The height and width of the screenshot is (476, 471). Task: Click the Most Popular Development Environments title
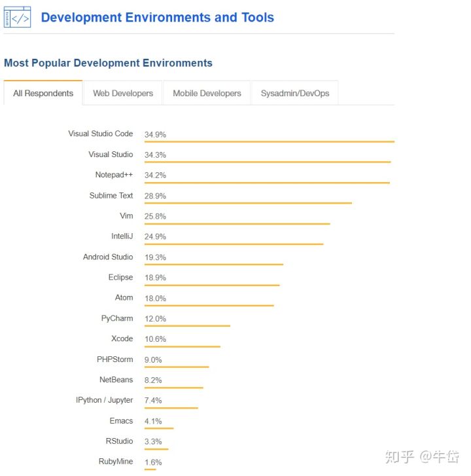(x=108, y=63)
